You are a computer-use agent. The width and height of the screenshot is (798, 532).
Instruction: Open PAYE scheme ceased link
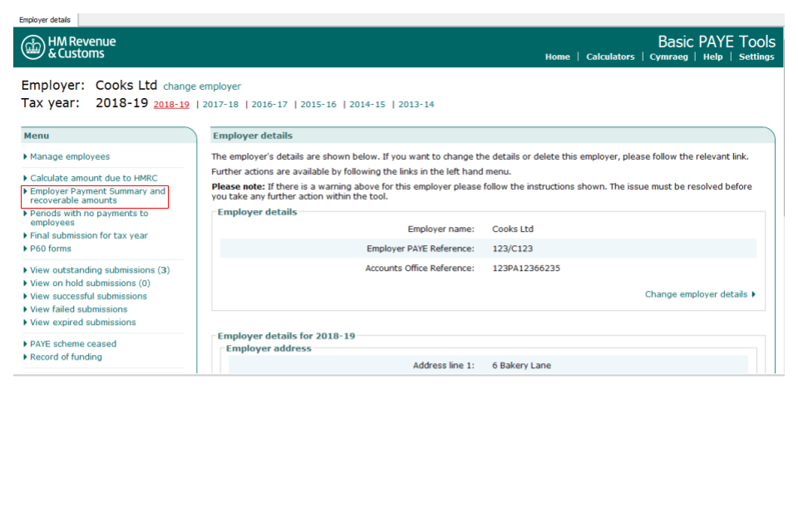[x=73, y=343]
